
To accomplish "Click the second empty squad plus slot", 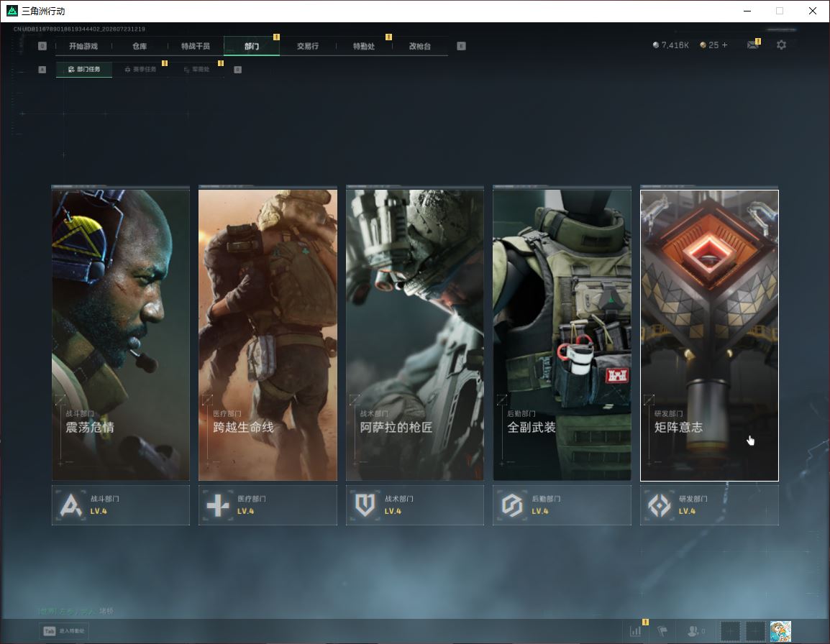I will coord(755,631).
